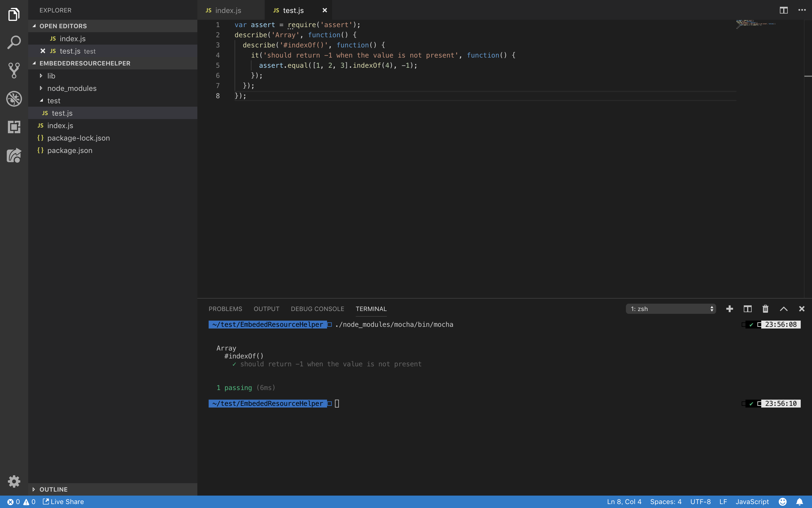Change language mode via JavaScript
Image resolution: width=812 pixels, height=508 pixels.
click(x=752, y=502)
